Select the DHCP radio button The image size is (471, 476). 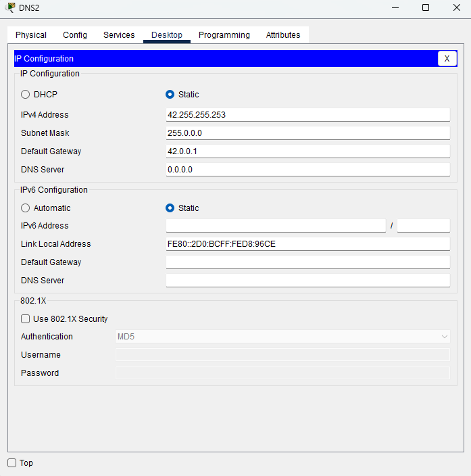click(x=25, y=95)
